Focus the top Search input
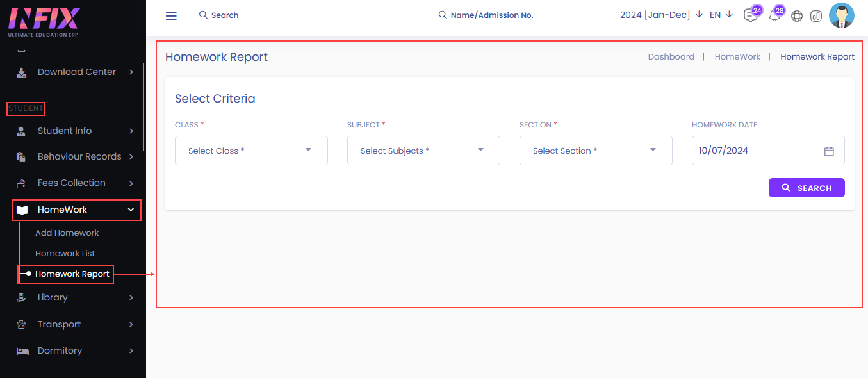 pos(225,15)
